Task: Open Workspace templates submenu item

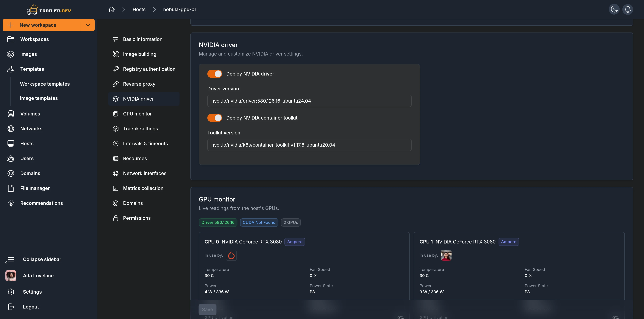Action: (x=45, y=84)
